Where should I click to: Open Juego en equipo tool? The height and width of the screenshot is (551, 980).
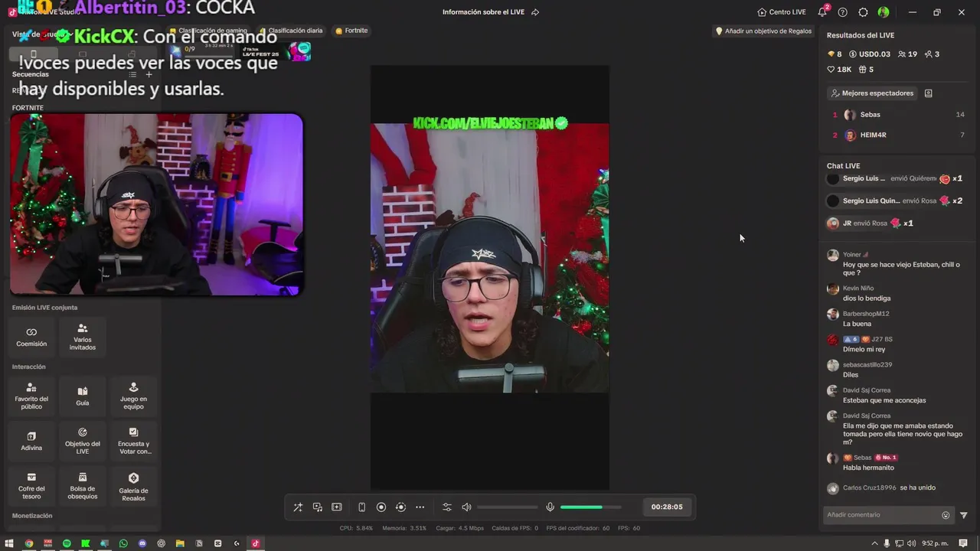coord(133,396)
